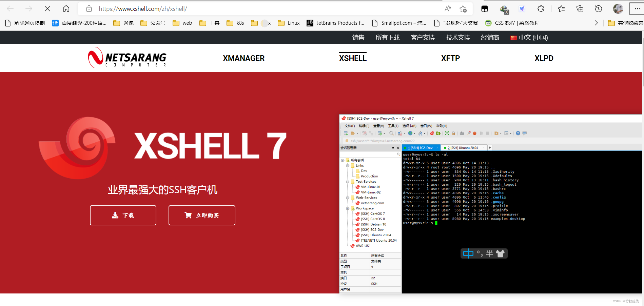Go back to the previous page
Screen dimensions: 644x306
[x=10, y=9]
